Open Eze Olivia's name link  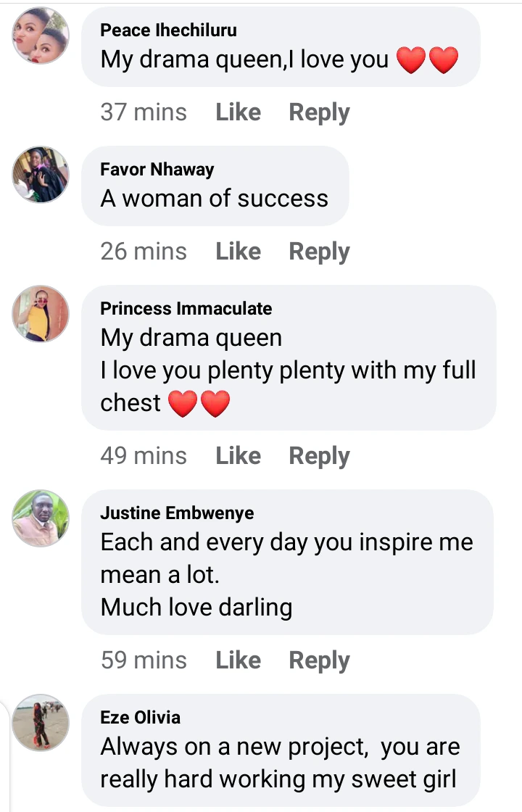pyautogui.click(x=141, y=718)
